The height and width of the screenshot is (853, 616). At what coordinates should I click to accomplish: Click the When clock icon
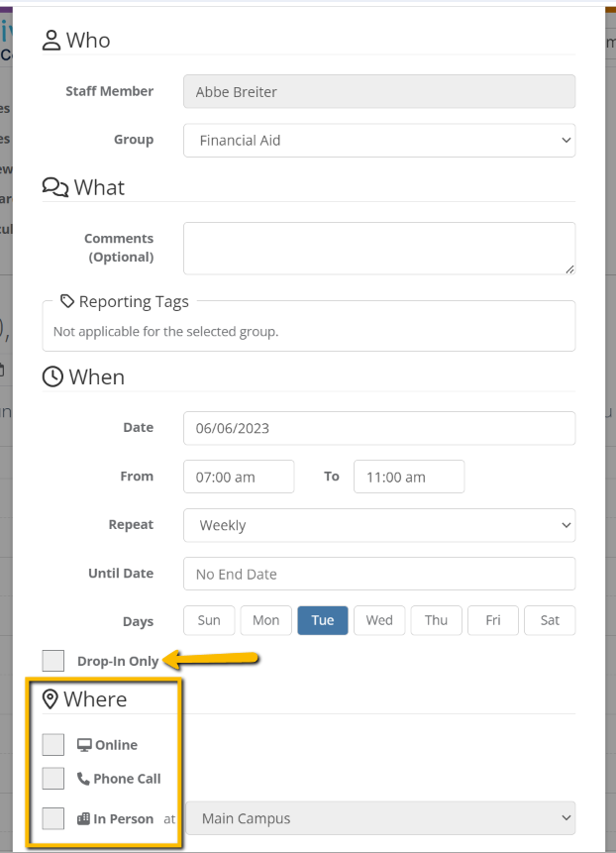click(x=52, y=375)
